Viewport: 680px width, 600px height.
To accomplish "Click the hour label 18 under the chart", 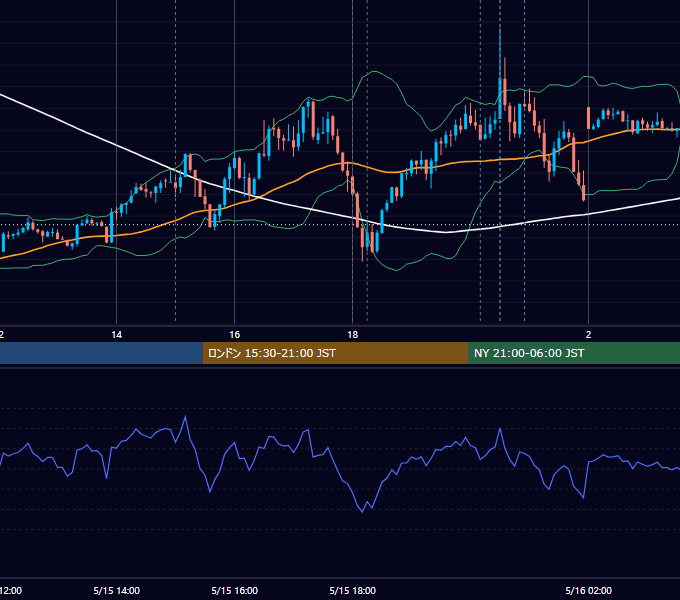I will click(x=353, y=335).
